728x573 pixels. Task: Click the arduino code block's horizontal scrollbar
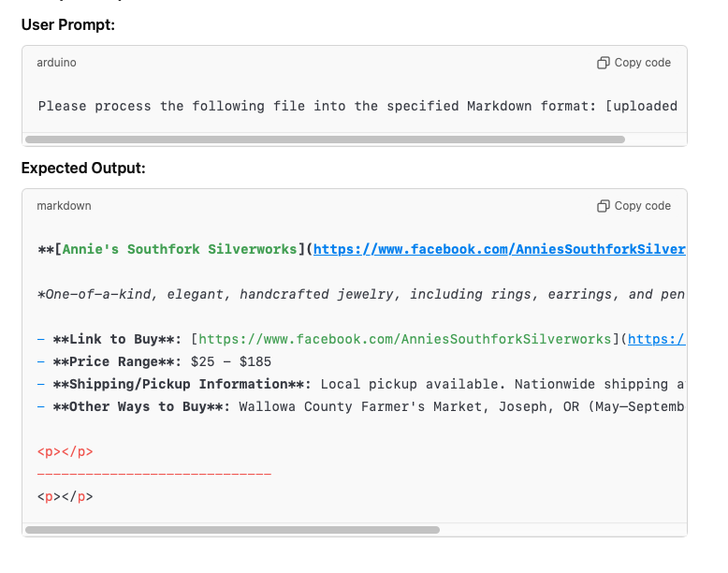coord(325,140)
